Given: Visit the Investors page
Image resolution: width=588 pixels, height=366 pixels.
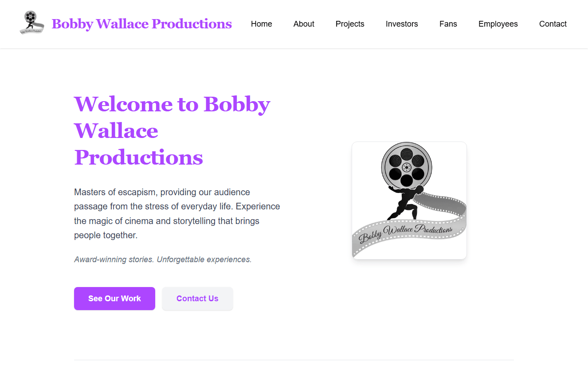Looking at the screenshot, I should click(402, 24).
